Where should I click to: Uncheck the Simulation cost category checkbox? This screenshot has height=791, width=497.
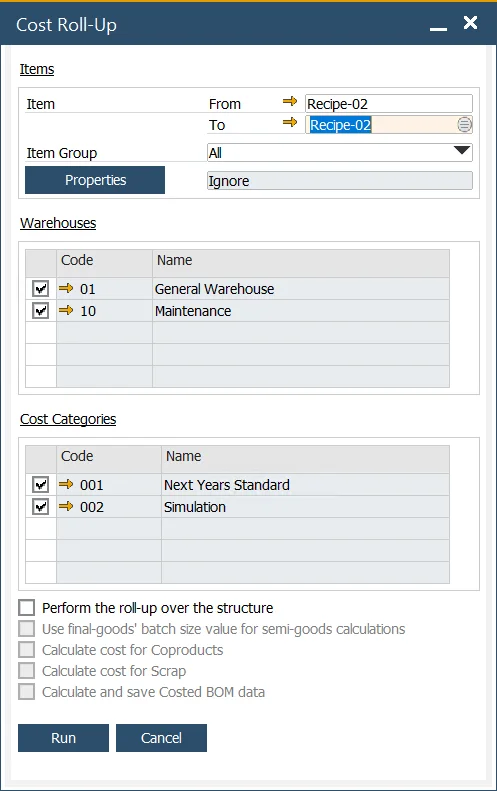click(x=40, y=506)
